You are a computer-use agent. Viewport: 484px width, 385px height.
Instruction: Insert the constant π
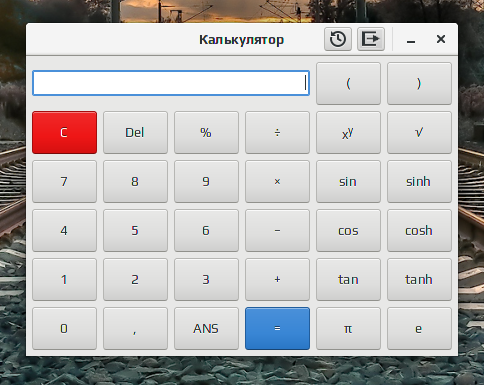tap(348, 328)
